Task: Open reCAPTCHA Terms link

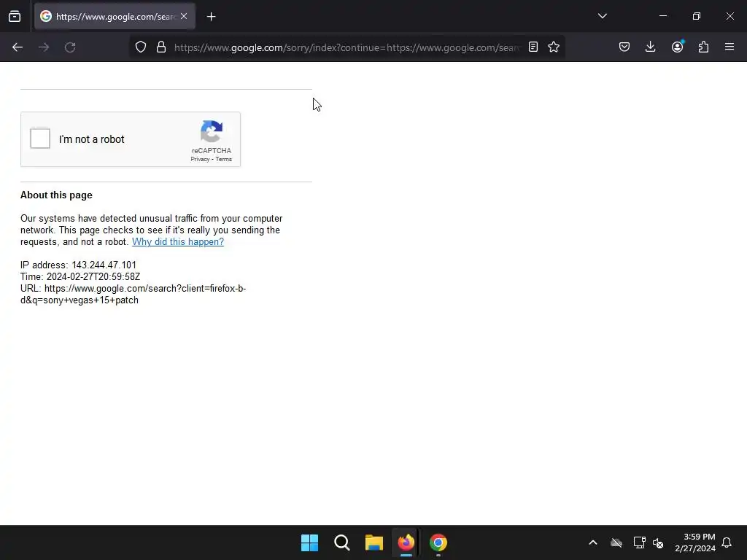Action: click(x=223, y=159)
